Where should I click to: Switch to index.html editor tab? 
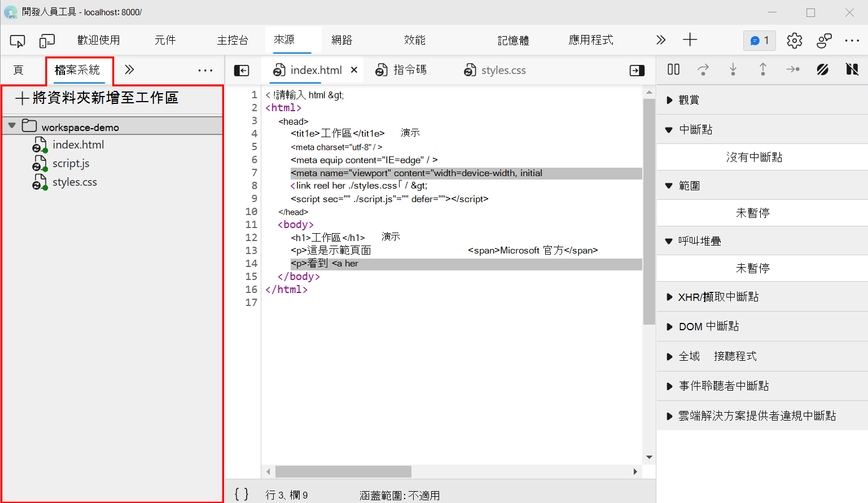[x=316, y=70]
